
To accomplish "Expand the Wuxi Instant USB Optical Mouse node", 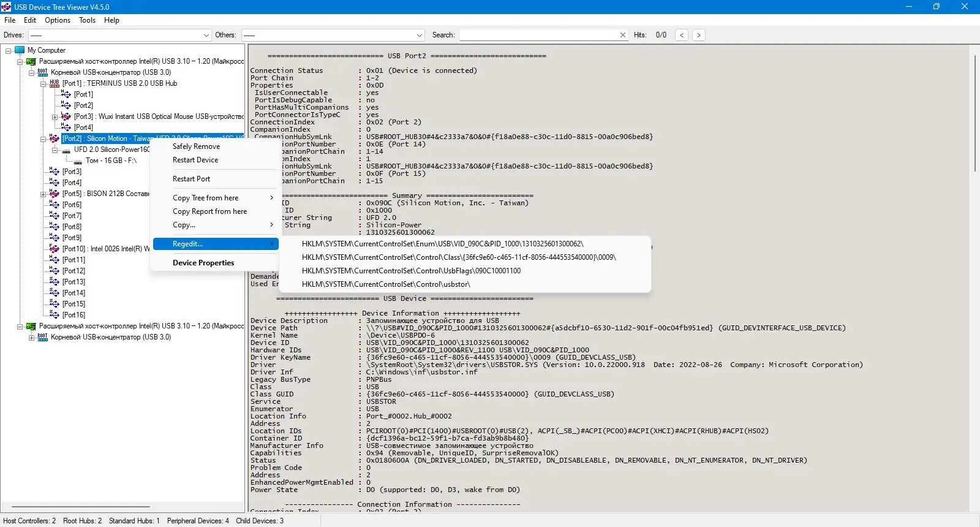I will [55, 117].
